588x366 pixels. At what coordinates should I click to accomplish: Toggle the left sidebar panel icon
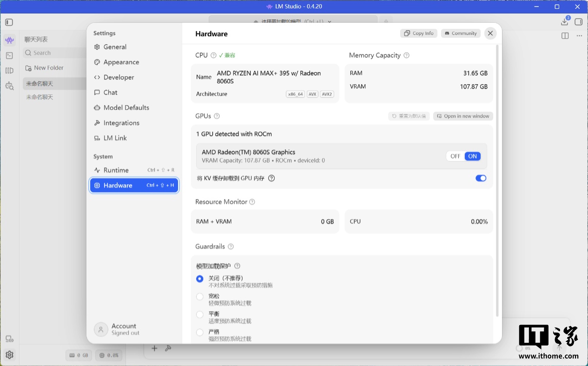pyautogui.click(x=9, y=22)
